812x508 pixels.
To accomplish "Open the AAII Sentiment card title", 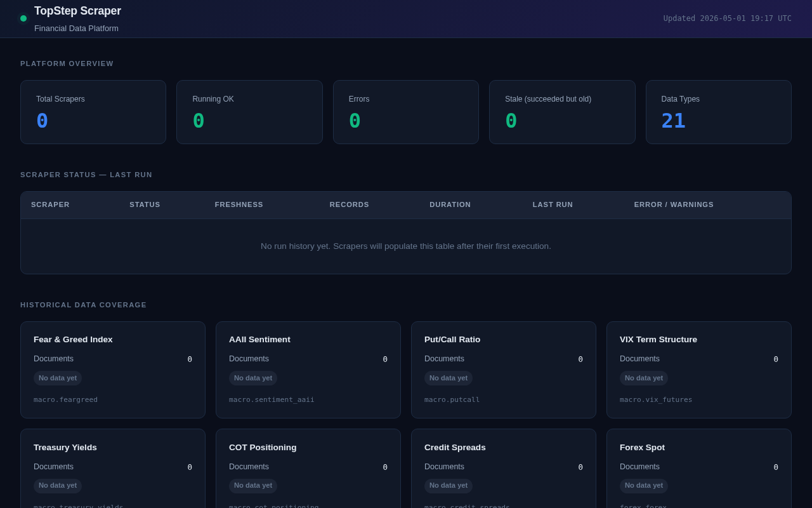I will pos(259,340).
